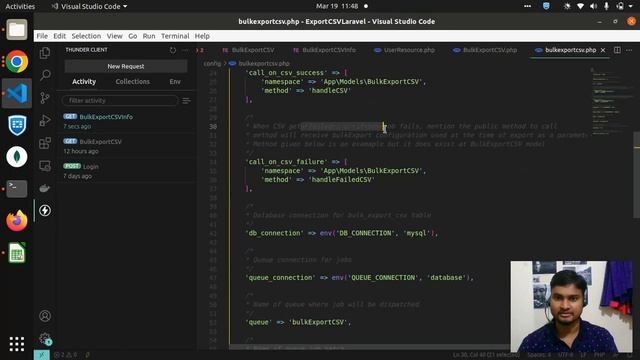Open the GET BulkExportCSV activity entry
640x360 pixels.
pyautogui.click(x=127, y=146)
